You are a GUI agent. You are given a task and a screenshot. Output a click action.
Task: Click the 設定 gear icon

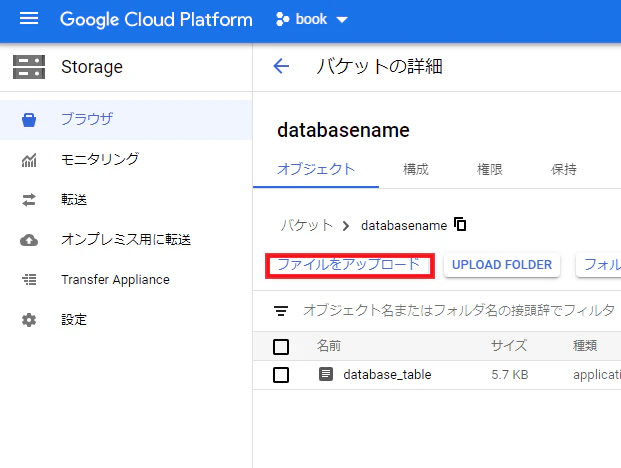click(x=29, y=320)
